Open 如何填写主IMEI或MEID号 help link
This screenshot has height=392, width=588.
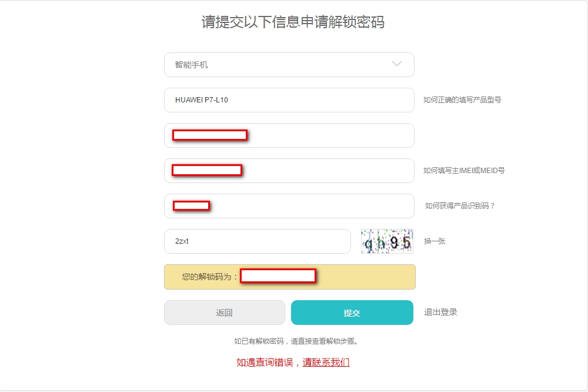[x=464, y=171]
